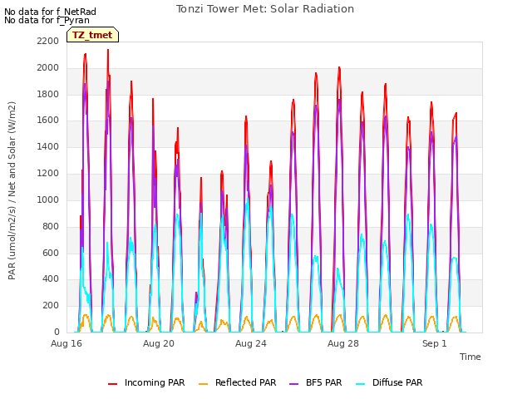532x399 pixels.
Task: Click the 600 y-axis tick label
Action: click(51, 253)
